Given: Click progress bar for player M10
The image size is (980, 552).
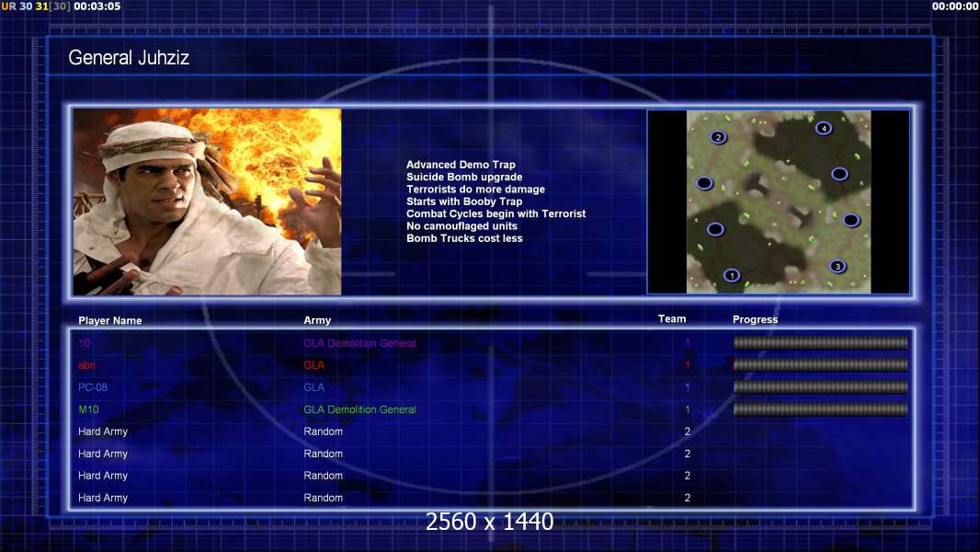Looking at the screenshot, I should [820, 409].
